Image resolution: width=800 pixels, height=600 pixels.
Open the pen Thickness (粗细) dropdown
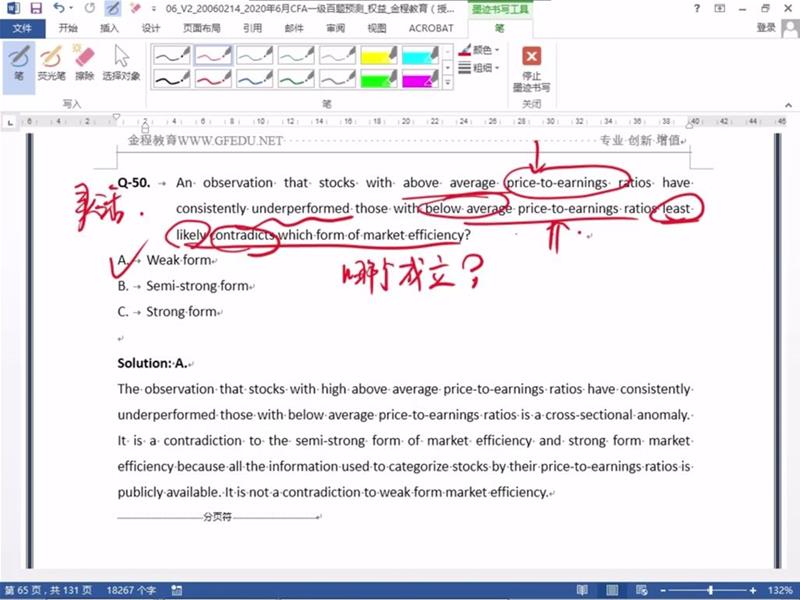[479, 67]
